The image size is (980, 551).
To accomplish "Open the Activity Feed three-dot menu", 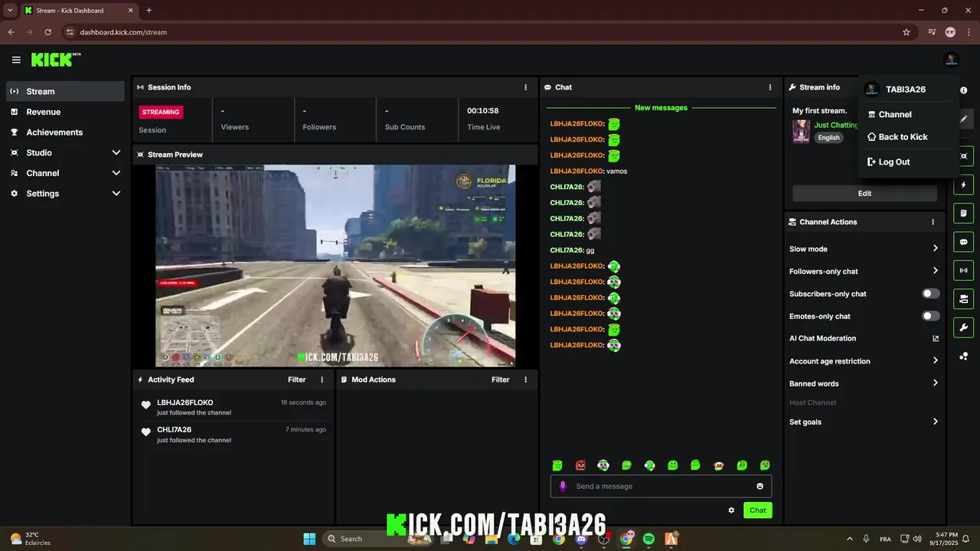I will tap(322, 380).
